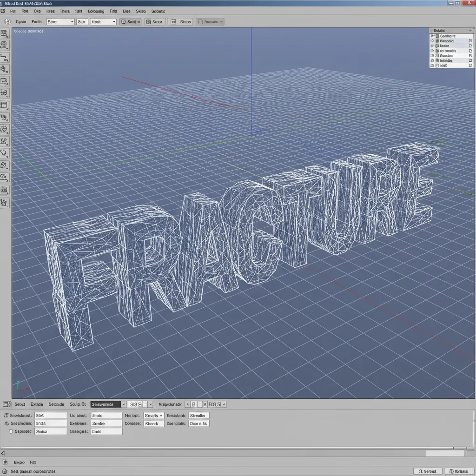
Task: Click the application icon left of Fts menu
Action: point(3,11)
